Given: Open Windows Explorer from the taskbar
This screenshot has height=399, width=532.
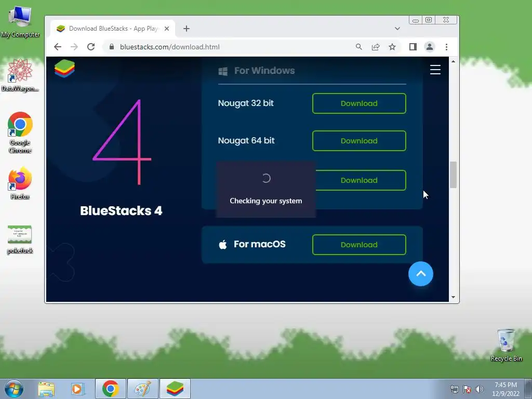Looking at the screenshot, I should [46, 389].
